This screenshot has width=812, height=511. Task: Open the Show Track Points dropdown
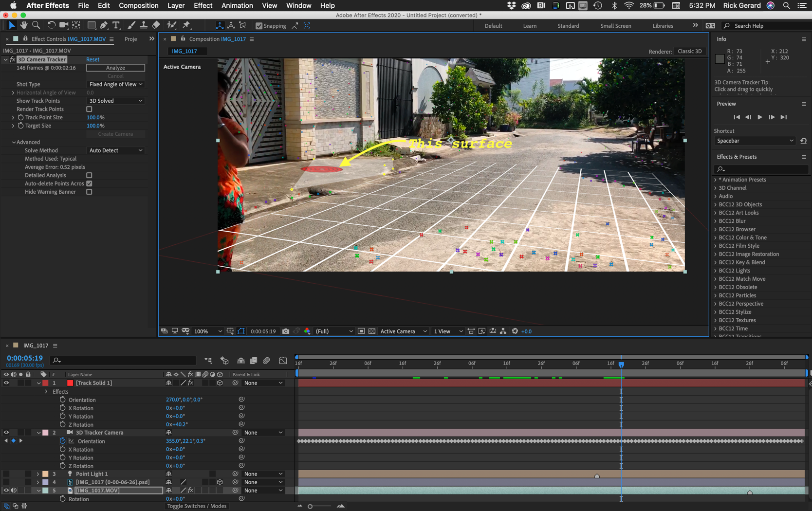click(x=115, y=100)
